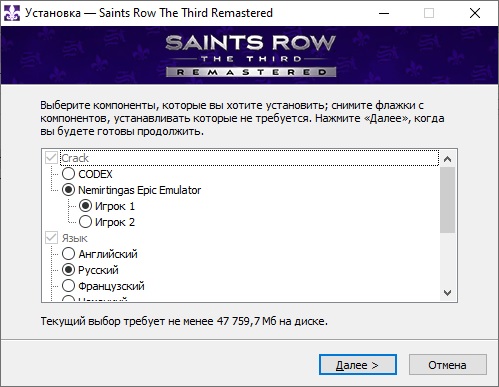Select Английский language radio button
This screenshot has width=499, height=387.
[x=68, y=254]
